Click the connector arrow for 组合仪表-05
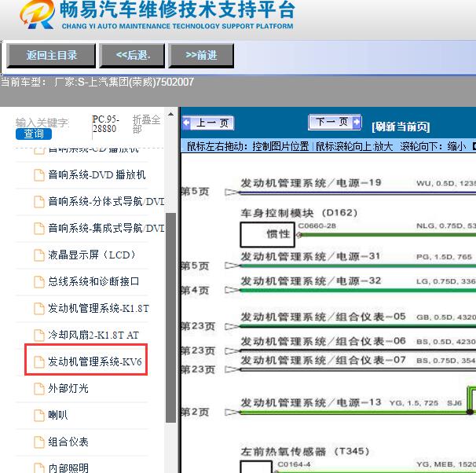 pyautogui.click(x=232, y=327)
